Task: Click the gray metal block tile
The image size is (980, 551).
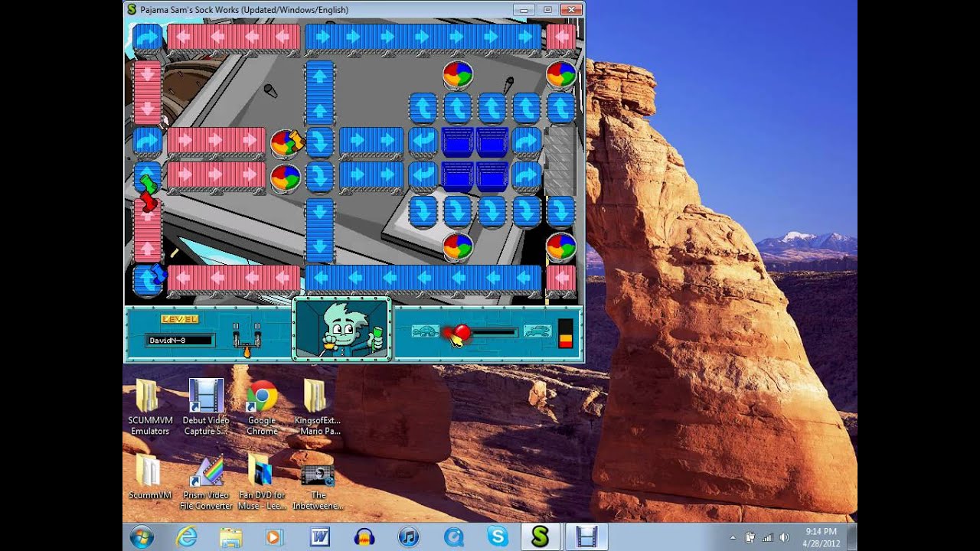Action: tap(560, 159)
